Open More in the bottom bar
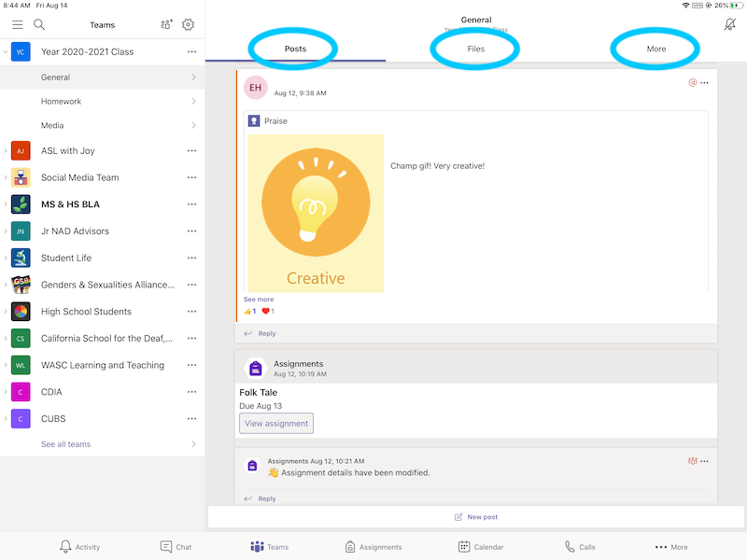 tap(671, 547)
